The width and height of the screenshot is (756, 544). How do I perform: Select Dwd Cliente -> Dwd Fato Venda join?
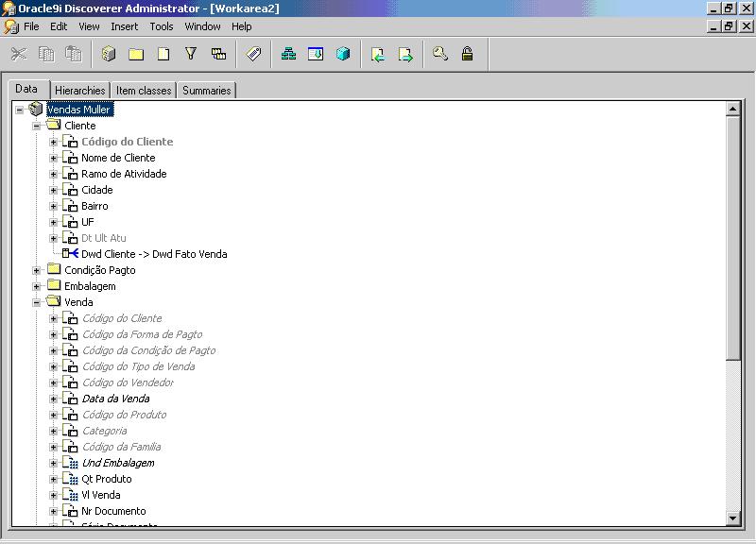pyautogui.click(x=154, y=254)
